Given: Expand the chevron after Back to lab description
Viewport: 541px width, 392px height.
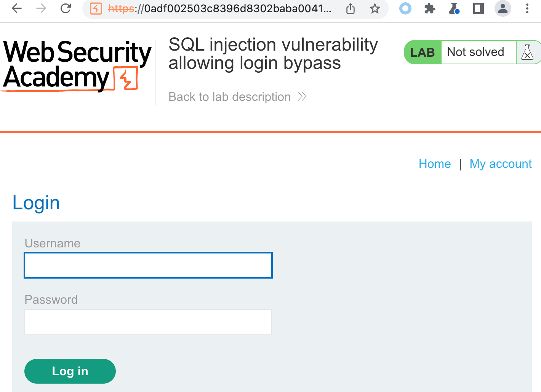Looking at the screenshot, I should (x=301, y=96).
